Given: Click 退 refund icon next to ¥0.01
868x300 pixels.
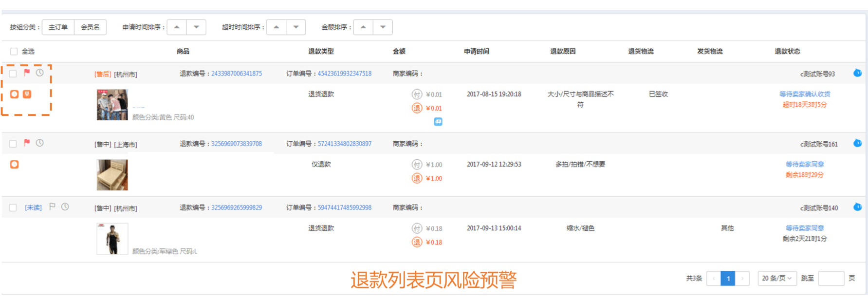Looking at the screenshot, I should [x=417, y=108].
